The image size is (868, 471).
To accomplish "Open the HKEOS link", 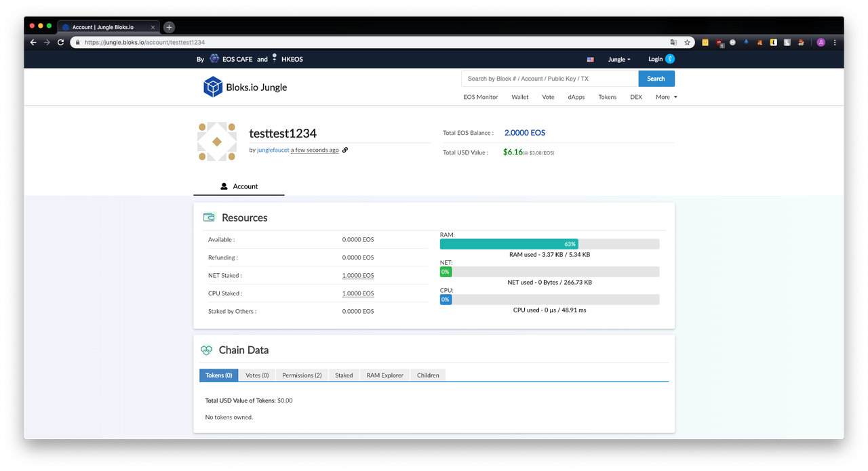I will point(292,59).
